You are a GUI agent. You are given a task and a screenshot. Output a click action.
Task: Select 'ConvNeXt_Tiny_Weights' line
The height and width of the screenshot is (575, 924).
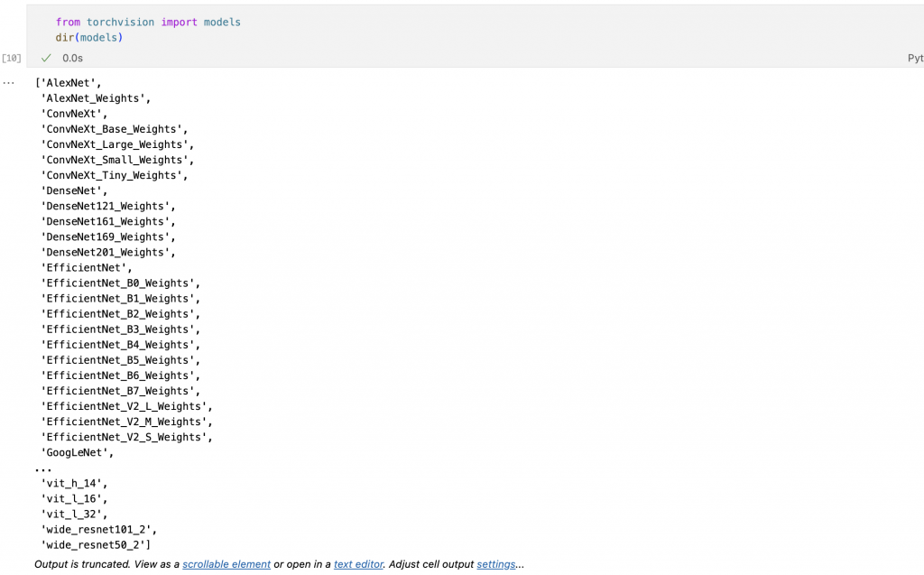pyautogui.click(x=115, y=175)
